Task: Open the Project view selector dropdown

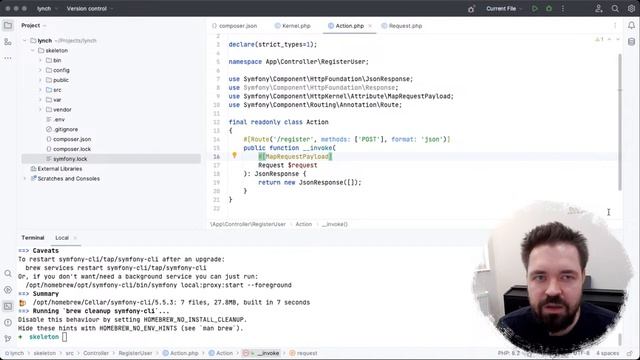Action: (34, 25)
